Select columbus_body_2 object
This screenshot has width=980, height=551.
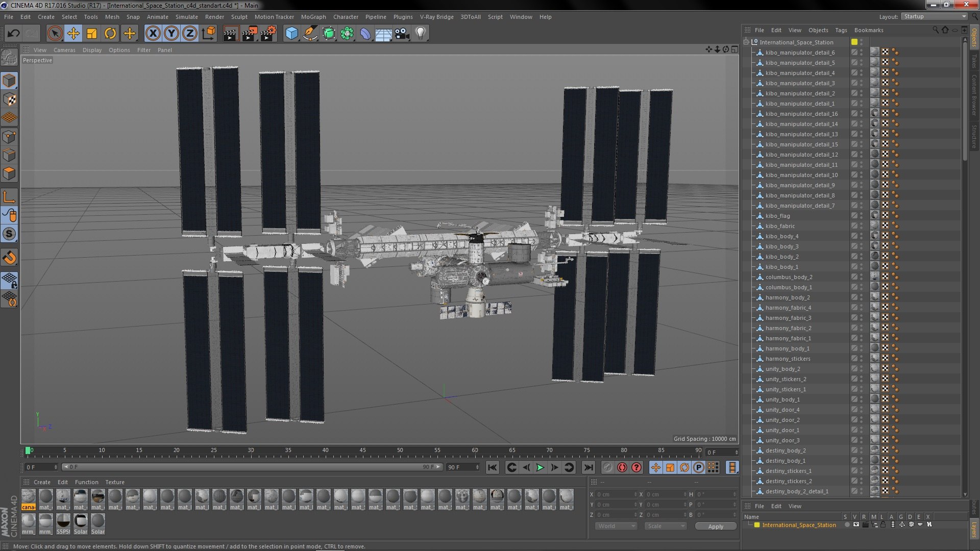click(789, 277)
